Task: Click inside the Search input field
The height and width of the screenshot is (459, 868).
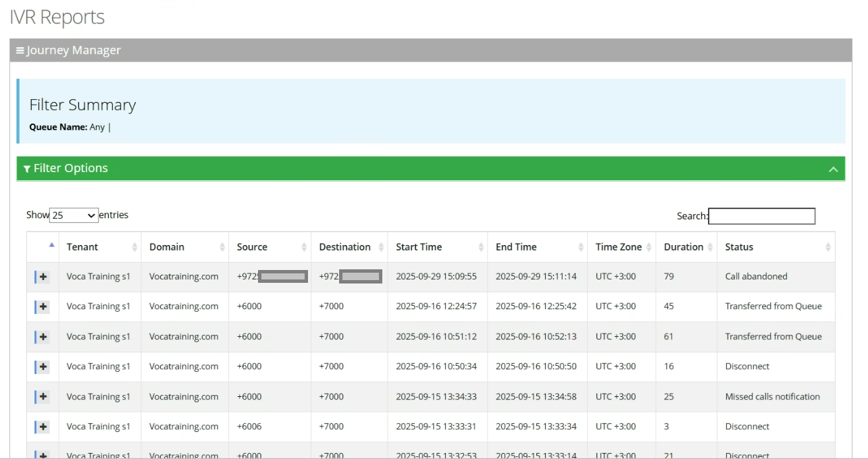Action: [761, 216]
